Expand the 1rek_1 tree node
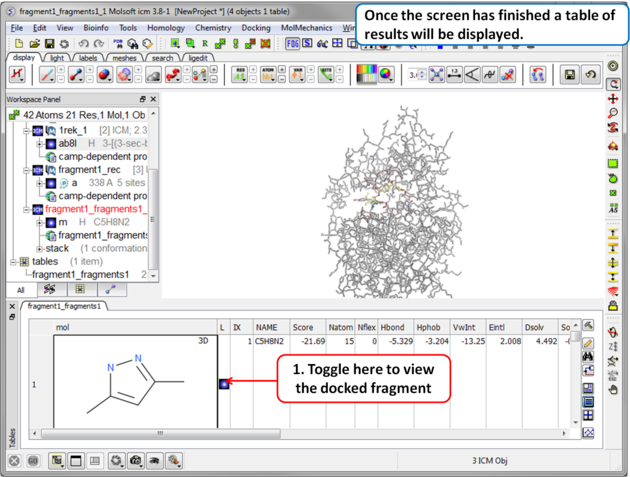Image resolution: width=630 pixels, height=477 pixels. coord(26,130)
